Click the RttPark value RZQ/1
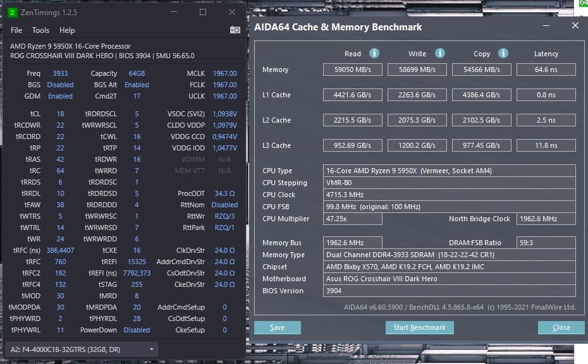The image size is (588, 364). point(224,227)
